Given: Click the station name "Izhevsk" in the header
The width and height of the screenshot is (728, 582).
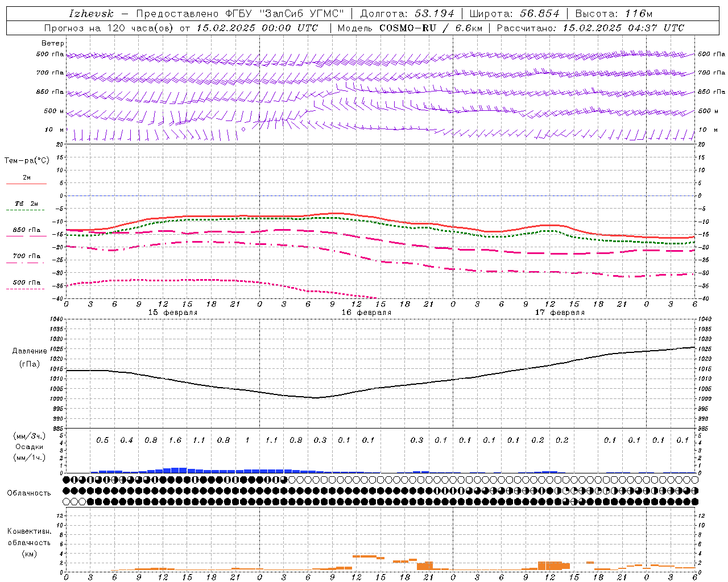Looking at the screenshot, I should pyautogui.click(x=91, y=14).
